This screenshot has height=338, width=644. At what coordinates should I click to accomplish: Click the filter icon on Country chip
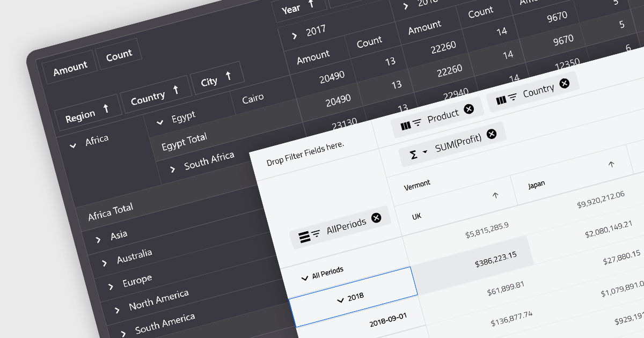point(513,97)
